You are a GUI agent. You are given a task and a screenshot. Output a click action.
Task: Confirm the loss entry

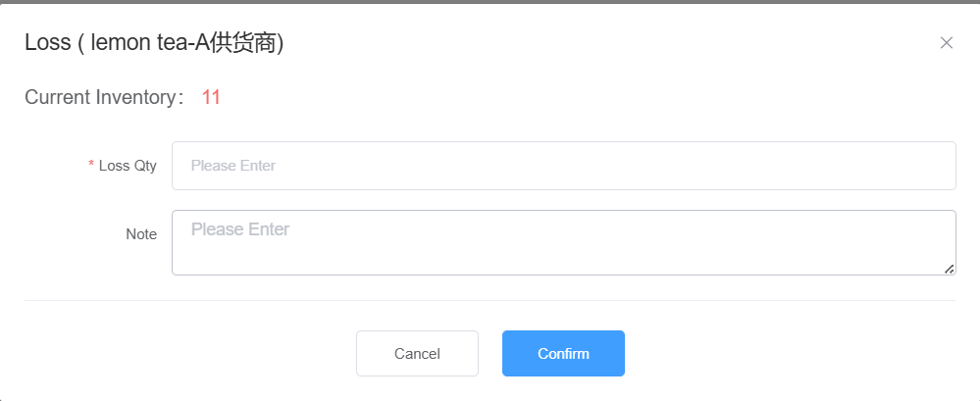coord(563,353)
